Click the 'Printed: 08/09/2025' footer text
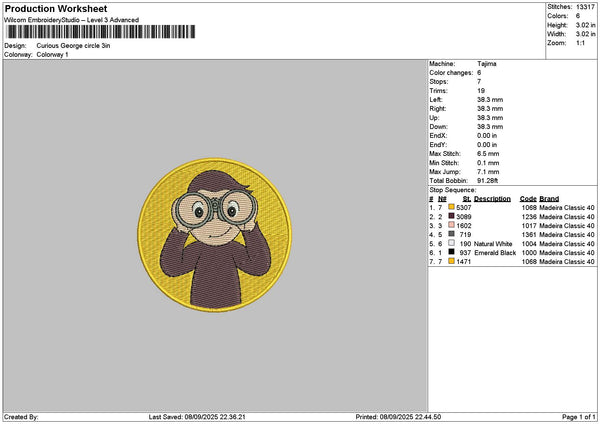 398,417
